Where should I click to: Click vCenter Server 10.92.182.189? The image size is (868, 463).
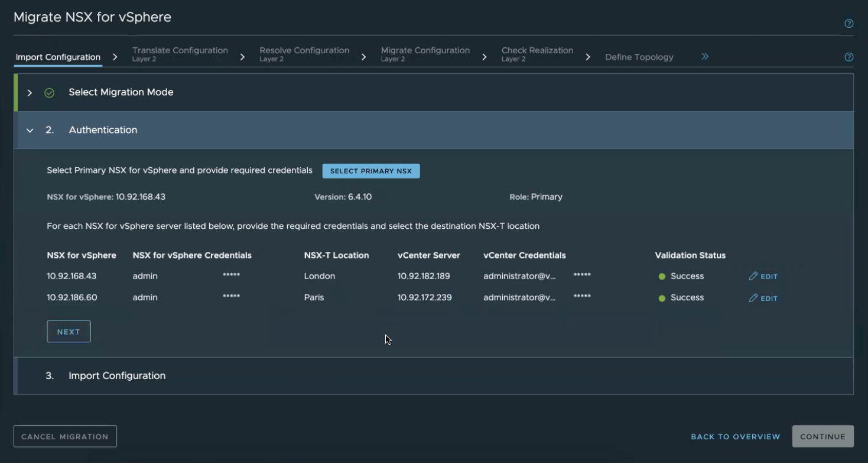coord(424,276)
